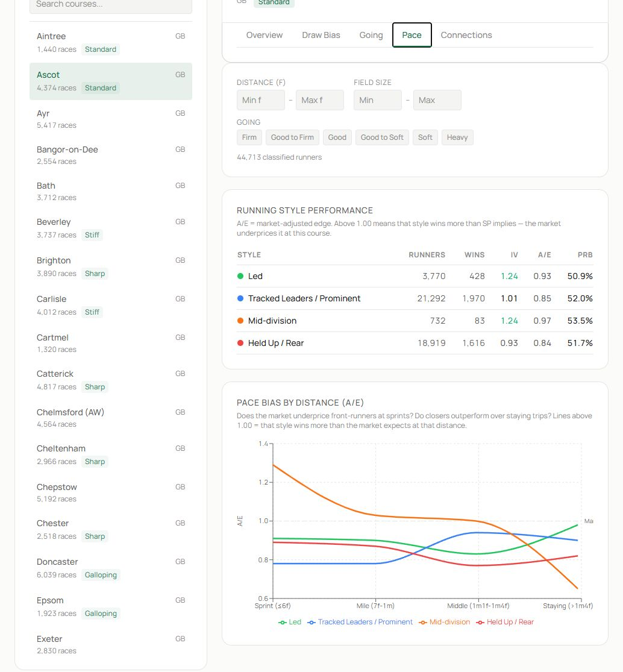623x672 pixels.
Task: Select the Going tab
Action: tap(371, 35)
